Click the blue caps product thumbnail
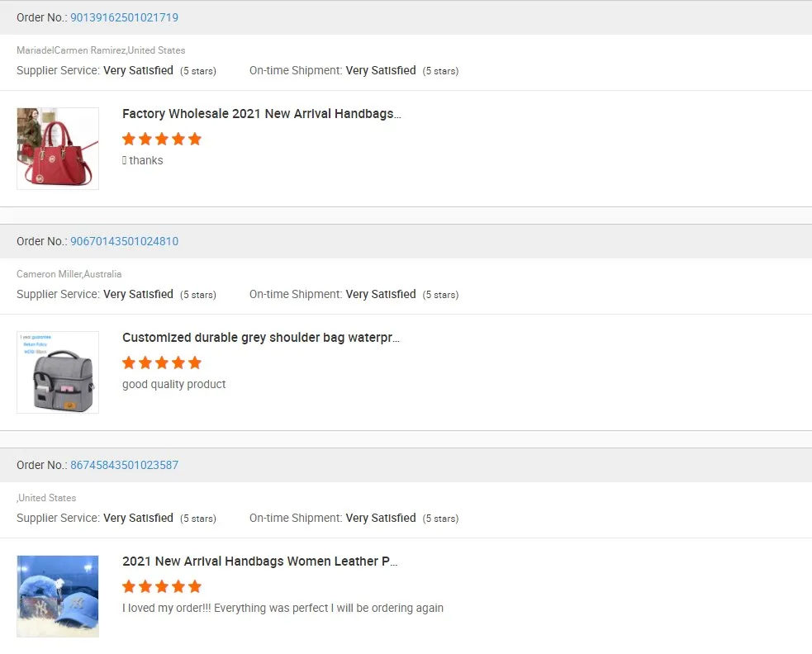 pos(58,596)
